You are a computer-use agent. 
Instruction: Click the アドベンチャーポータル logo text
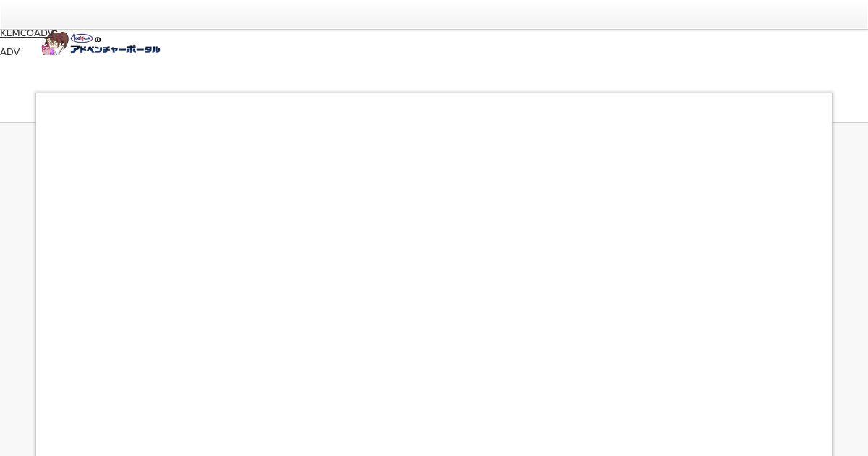[115, 49]
